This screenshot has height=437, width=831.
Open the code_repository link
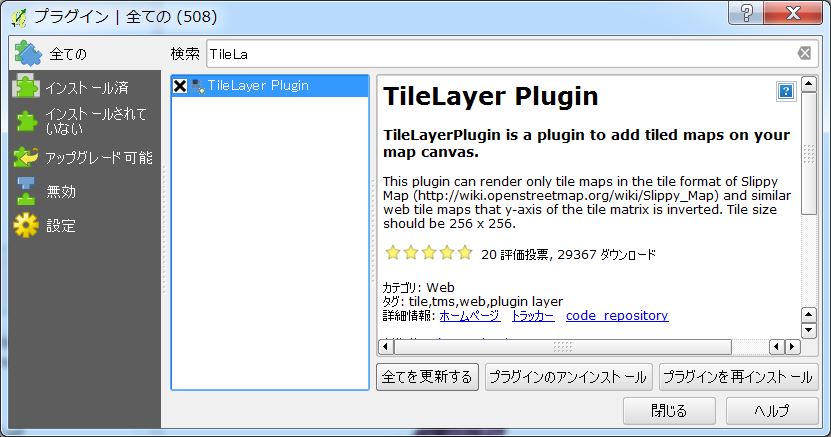617,316
